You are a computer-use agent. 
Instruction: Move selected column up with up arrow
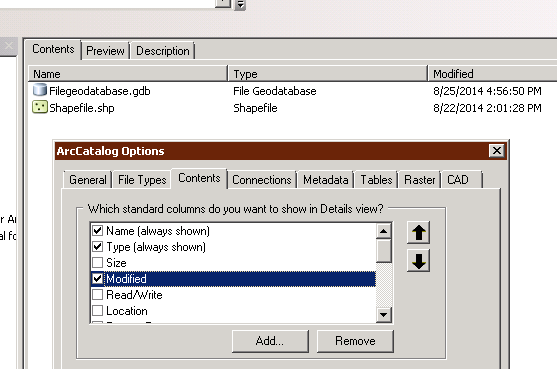418,233
